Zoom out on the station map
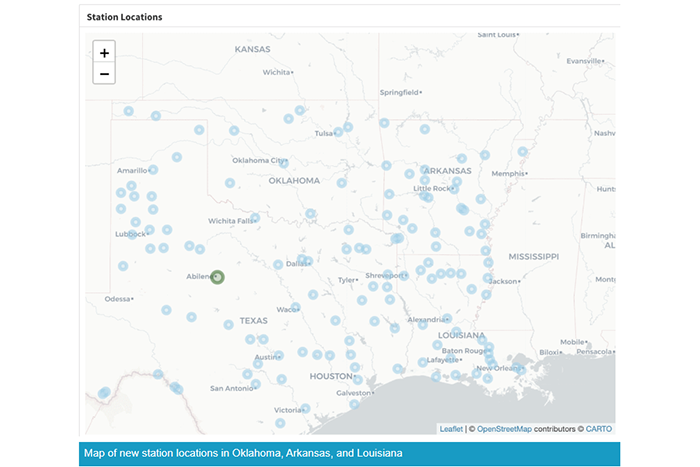 click(x=104, y=74)
